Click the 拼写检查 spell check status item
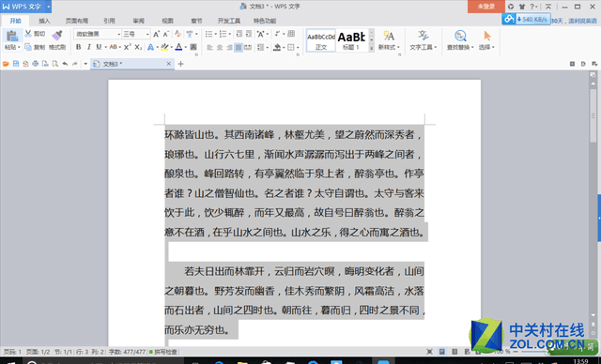Screen dimensions: 601x364 point(163,352)
